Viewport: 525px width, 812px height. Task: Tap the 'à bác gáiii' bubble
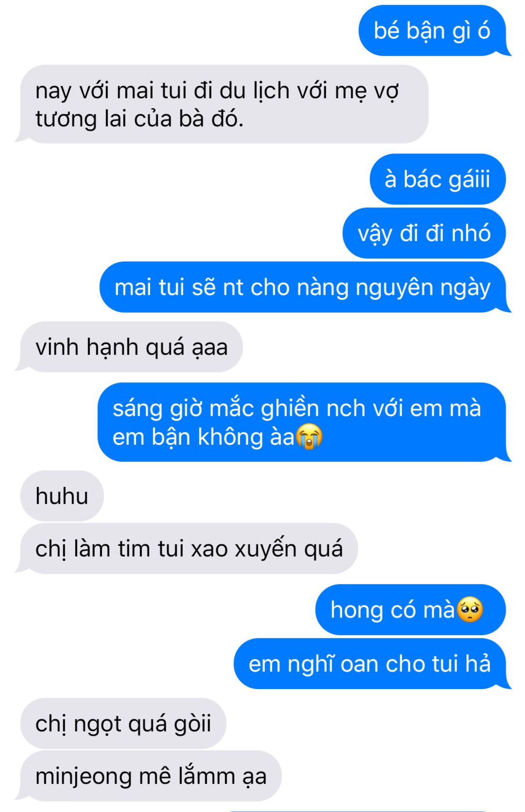point(437,179)
